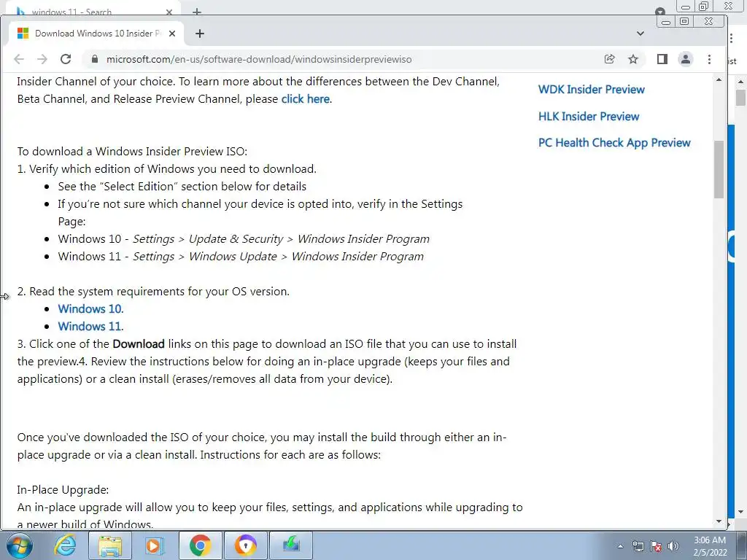Image resolution: width=747 pixels, height=560 pixels.
Task: Close the background windows 11 Search tab
Action: click(x=169, y=12)
